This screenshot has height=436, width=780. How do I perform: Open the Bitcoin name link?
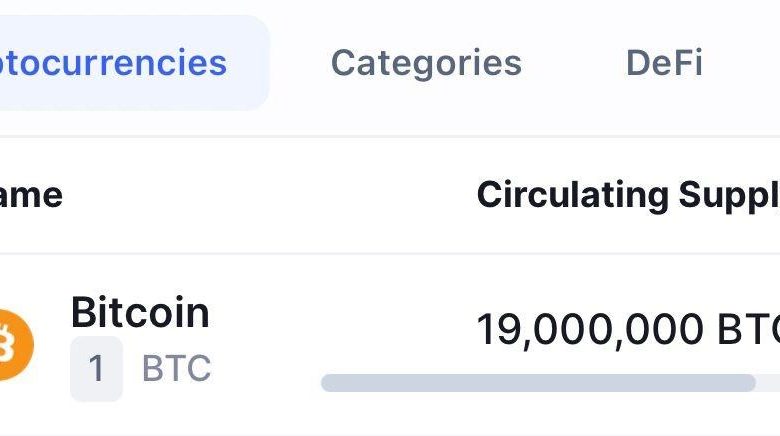pos(140,314)
